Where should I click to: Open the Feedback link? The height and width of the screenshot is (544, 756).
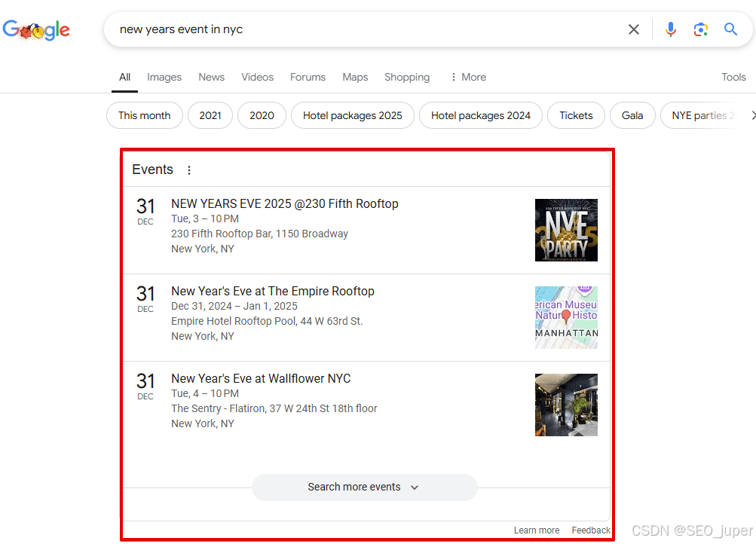tap(591, 530)
